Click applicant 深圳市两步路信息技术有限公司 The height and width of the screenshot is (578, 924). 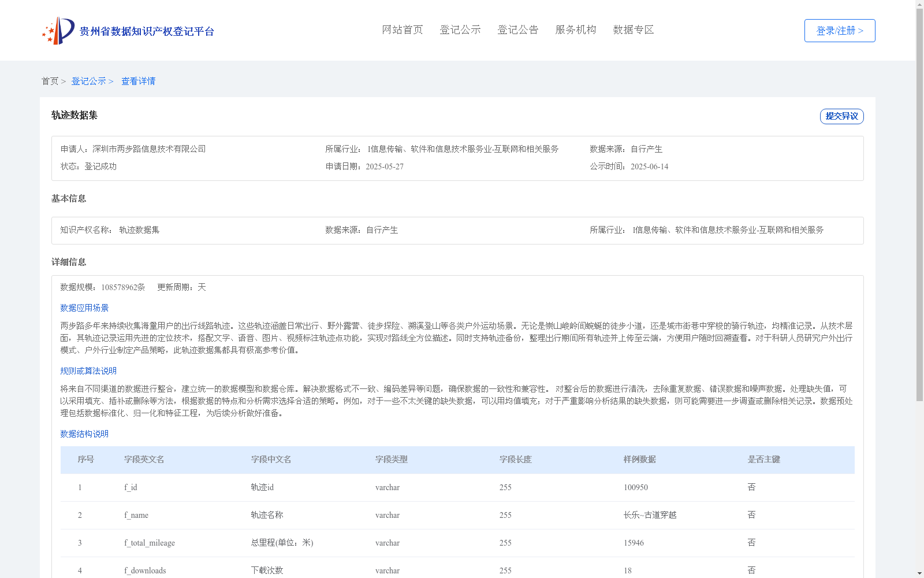(149, 149)
